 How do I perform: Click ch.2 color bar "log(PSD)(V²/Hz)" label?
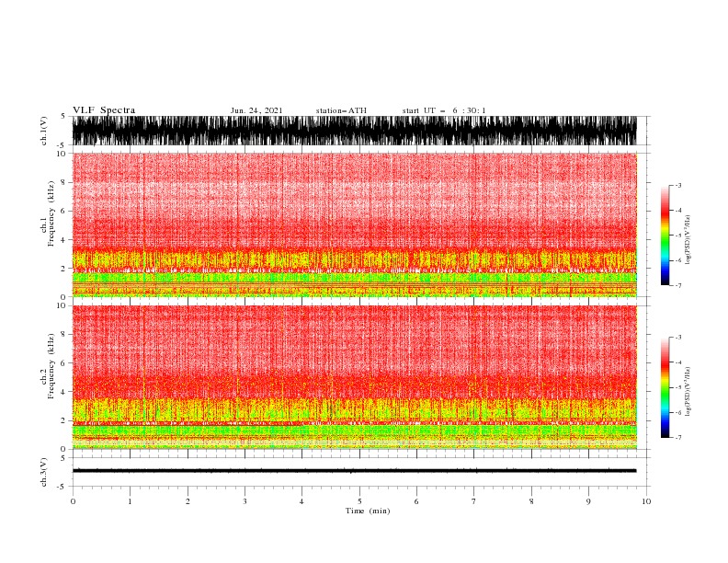click(x=688, y=391)
